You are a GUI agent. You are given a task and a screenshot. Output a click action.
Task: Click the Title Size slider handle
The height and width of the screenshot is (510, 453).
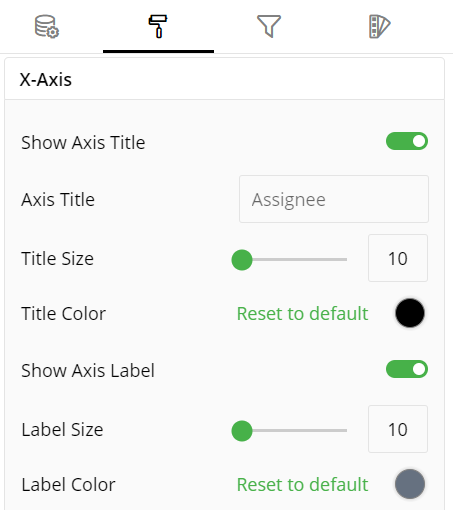coord(242,260)
